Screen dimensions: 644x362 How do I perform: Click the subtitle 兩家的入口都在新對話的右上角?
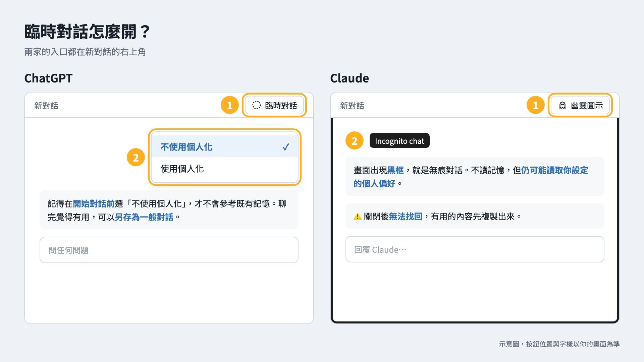point(85,52)
